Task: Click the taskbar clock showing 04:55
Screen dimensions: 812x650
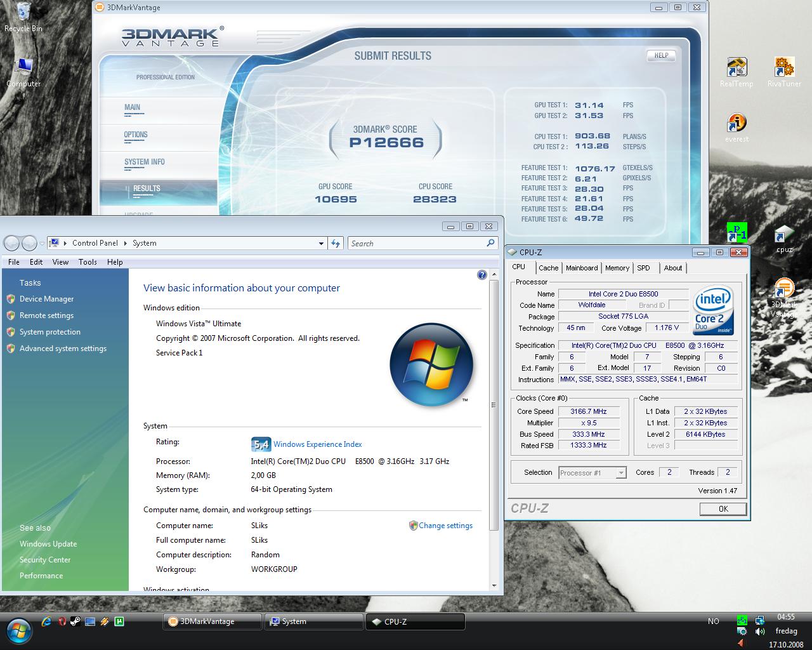Action: tap(786, 617)
